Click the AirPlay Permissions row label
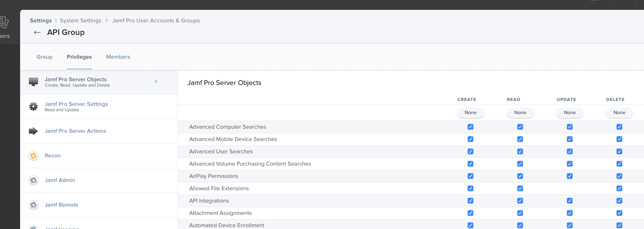Screen dimensions: 644x229 pos(214,176)
